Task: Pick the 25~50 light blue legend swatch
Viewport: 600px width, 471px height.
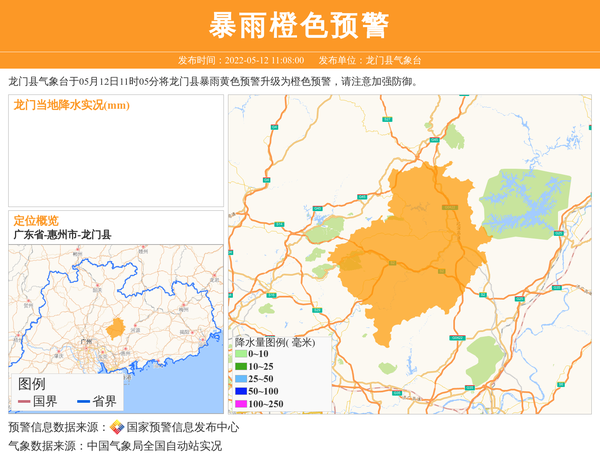Action: click(x=241, y=379)
